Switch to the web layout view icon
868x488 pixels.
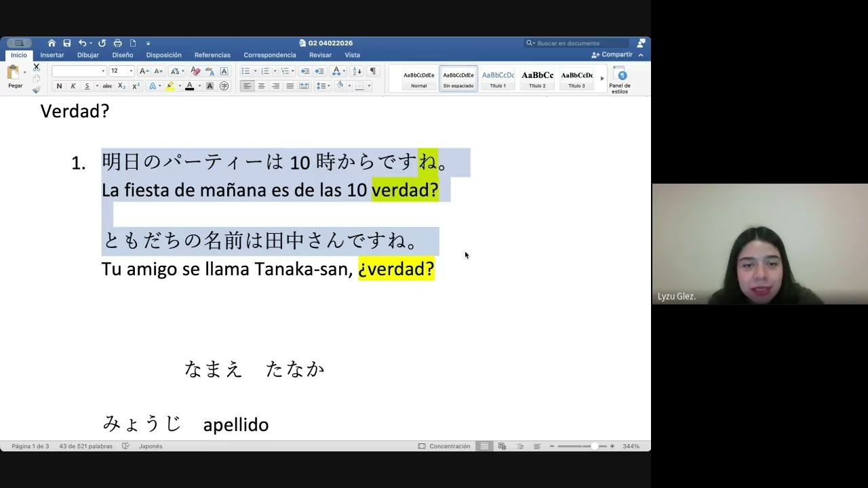(x=502, y=446)
